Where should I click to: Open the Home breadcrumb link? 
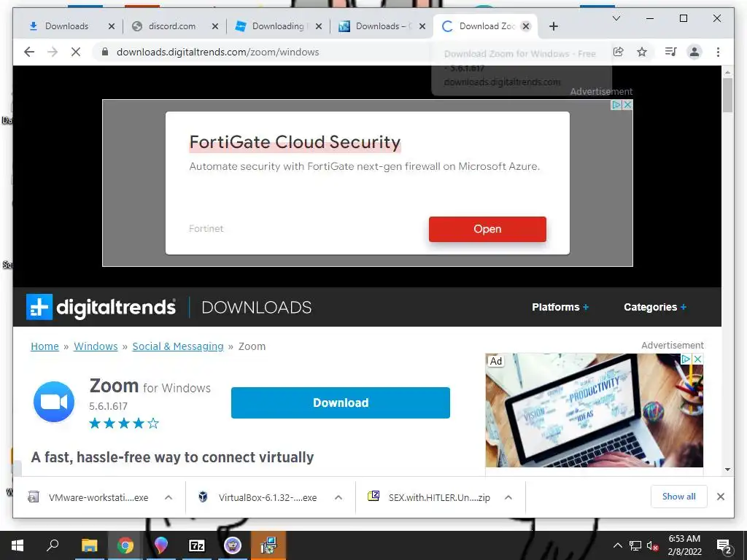(x=44, y=346)
